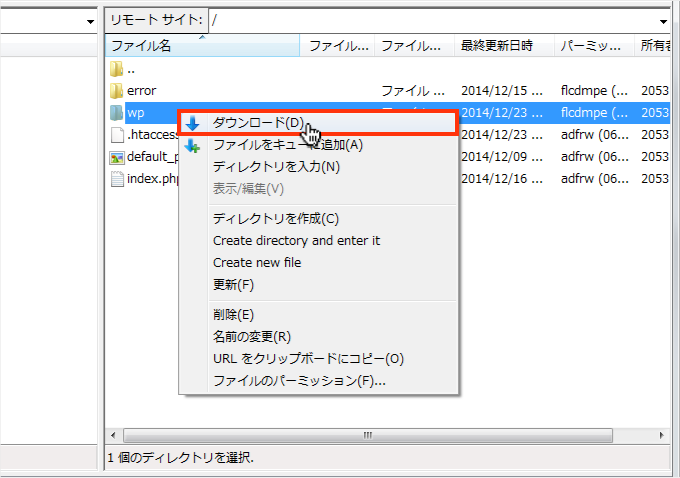Click the right arrow of horizontal scrollbar
680x478 pixels.
click(661, 435)
